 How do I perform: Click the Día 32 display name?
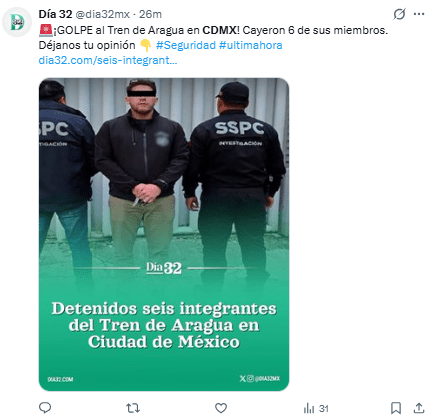coord(55,14)
